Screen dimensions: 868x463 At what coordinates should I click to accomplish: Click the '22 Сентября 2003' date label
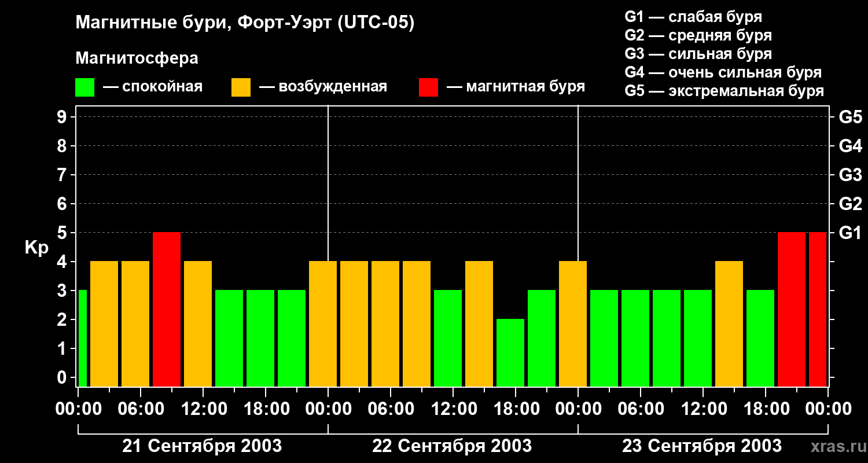pyautogui.click(x=452, y=446)
